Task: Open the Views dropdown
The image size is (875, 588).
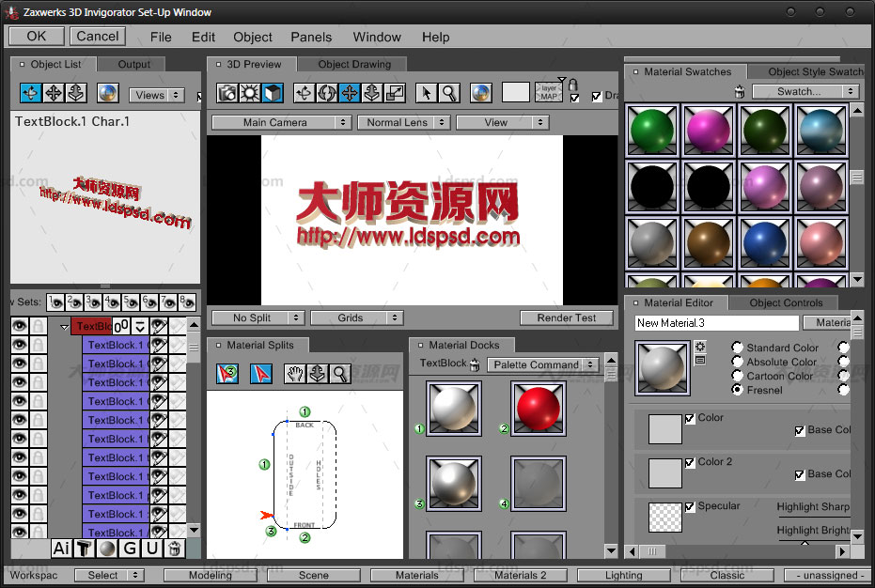Action: pos(156,95)
